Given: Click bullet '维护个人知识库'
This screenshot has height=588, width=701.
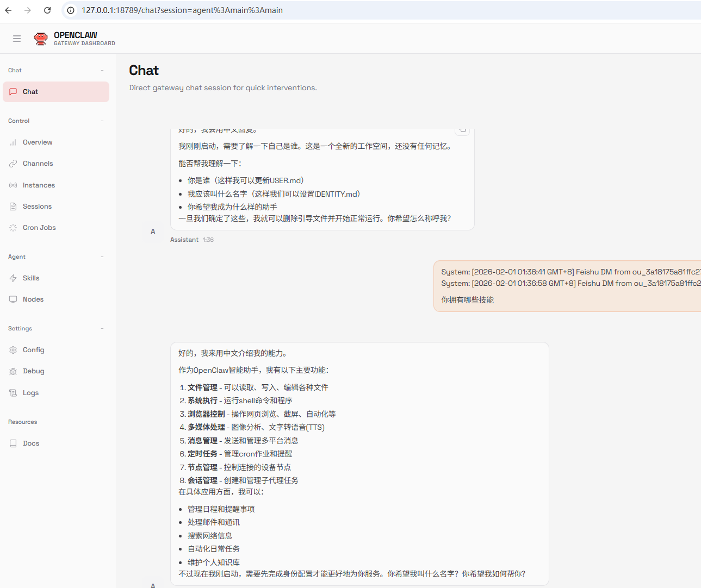Looking at the screenshot, I should tap(214, 562).
